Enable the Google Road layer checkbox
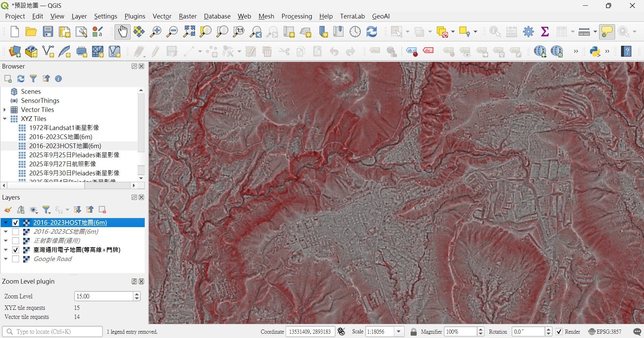 (x=15, y=259)
